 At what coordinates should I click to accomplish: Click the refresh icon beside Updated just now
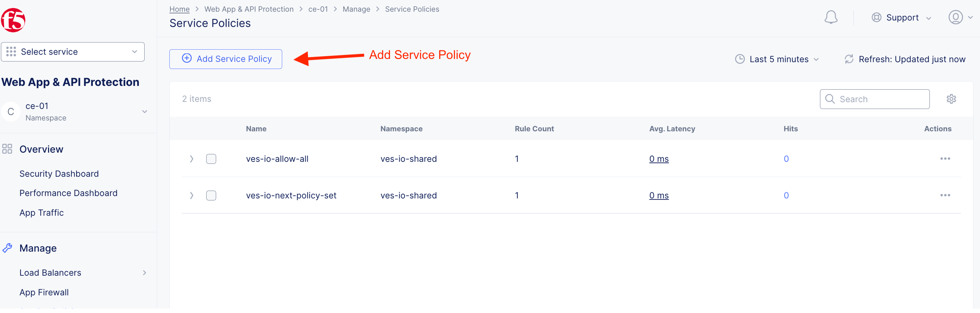pyautogui.click(x=849, y=59)
